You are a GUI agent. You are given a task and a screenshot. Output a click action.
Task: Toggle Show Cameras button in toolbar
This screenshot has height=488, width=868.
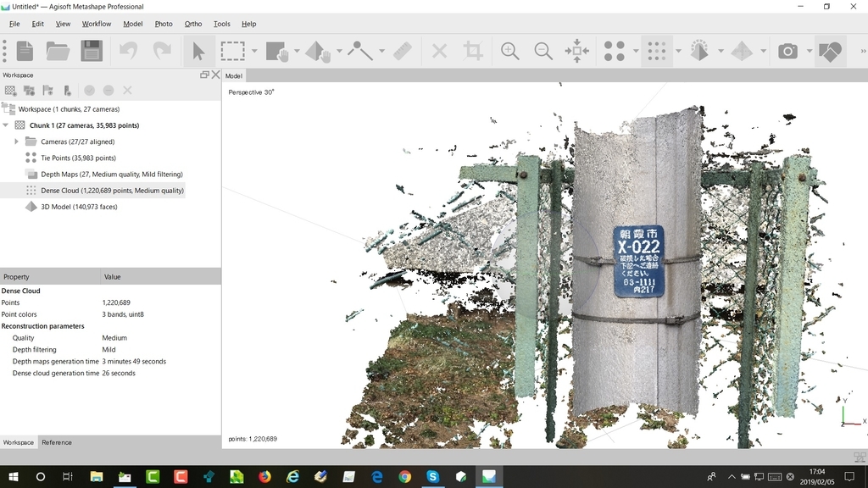(x=787, y=51)
